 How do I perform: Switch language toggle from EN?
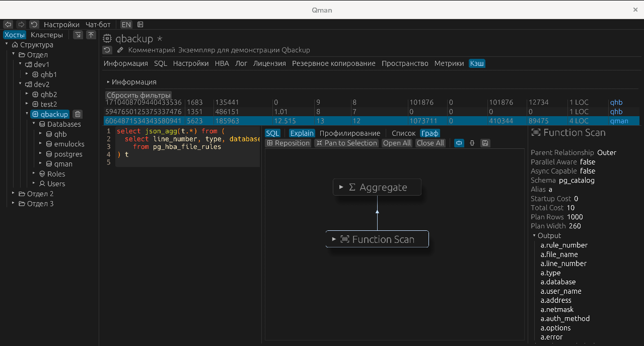click(x=126, y=24)
